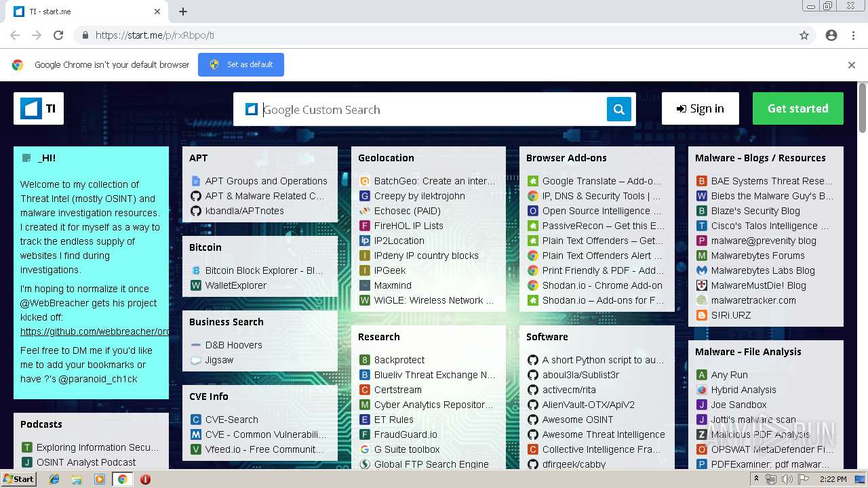Open the FireHOL IP Lists link
The width and height of the screenshot is (868, 488).
pos(408,226)
